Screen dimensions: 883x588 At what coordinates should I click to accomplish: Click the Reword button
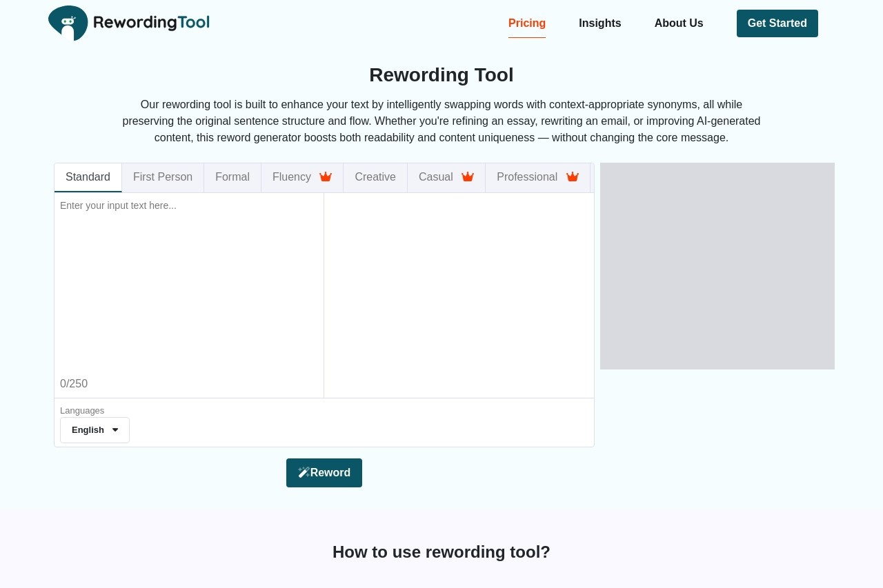324,473
